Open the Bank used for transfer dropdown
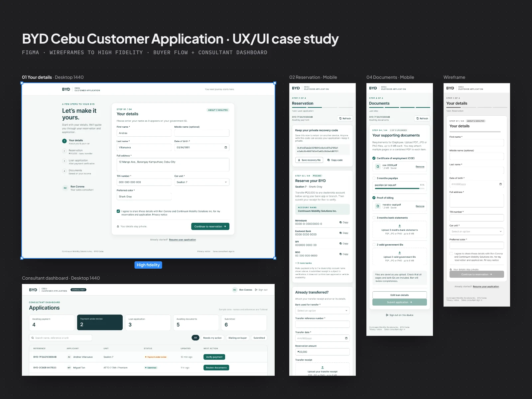The image size is (532, 399). click(323, 311)
